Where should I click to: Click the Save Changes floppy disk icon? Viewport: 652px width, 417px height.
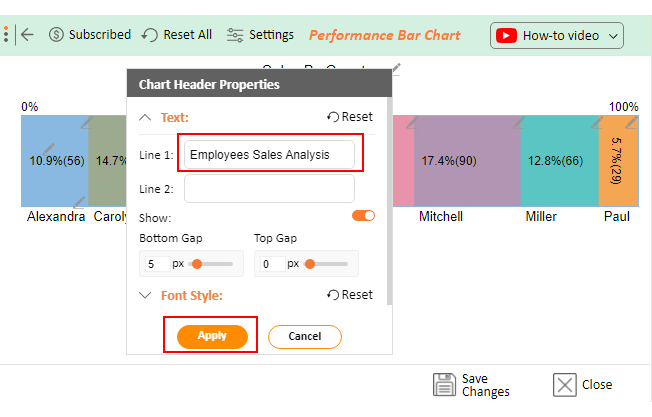pos(444,385)
